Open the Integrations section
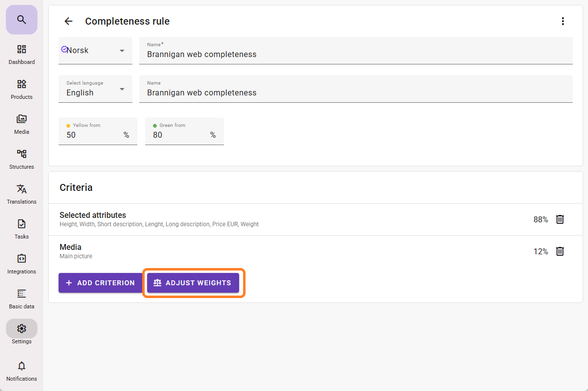 (22, 264)
